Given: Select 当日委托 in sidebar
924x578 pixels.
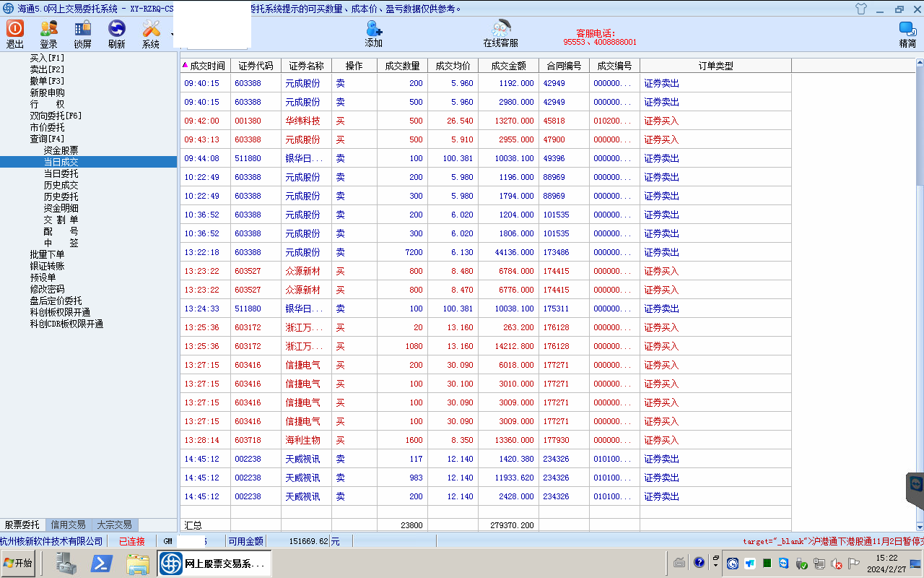Looking at the screenshot, I should coord(61,173).
